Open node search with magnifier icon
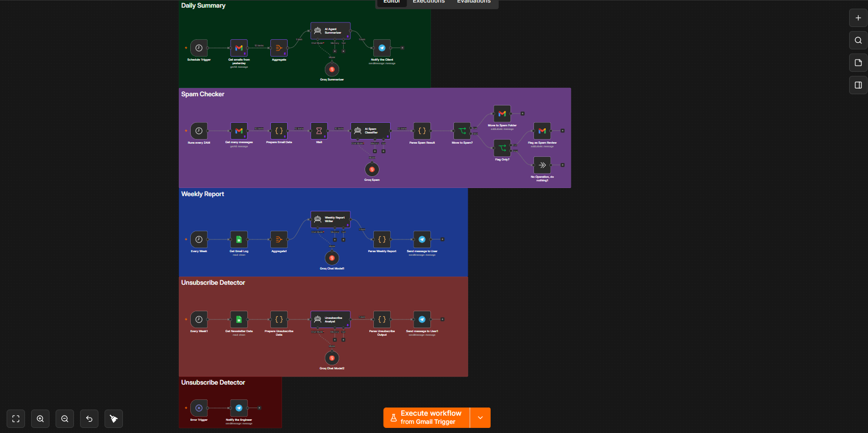This screenshot has width=868, height=433. (858, 40)
